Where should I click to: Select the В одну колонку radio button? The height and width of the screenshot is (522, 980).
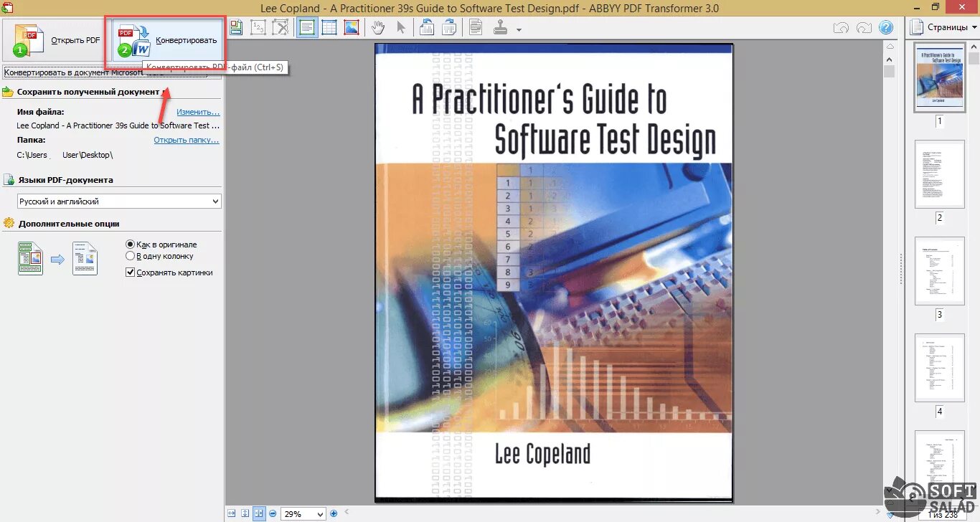point(130,256)
